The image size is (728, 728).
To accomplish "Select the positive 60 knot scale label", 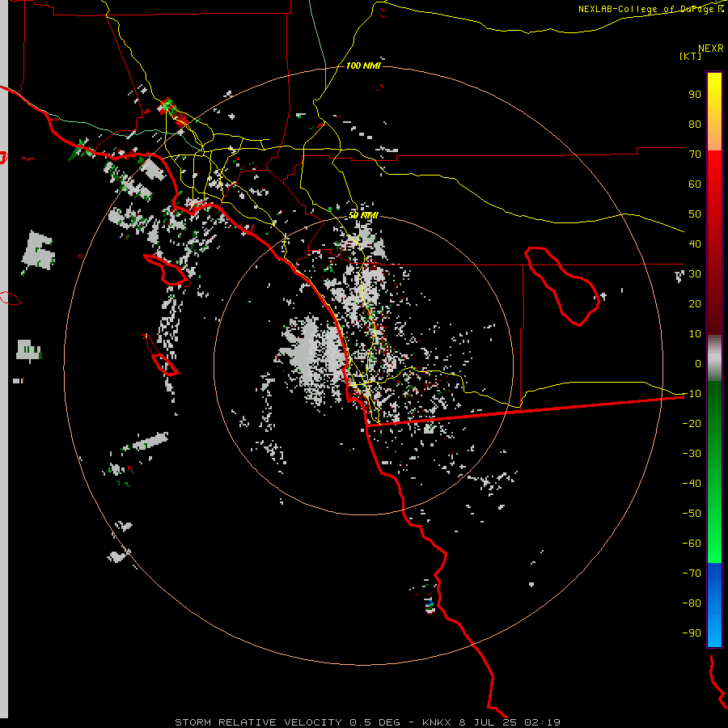I will coord(695,184).
